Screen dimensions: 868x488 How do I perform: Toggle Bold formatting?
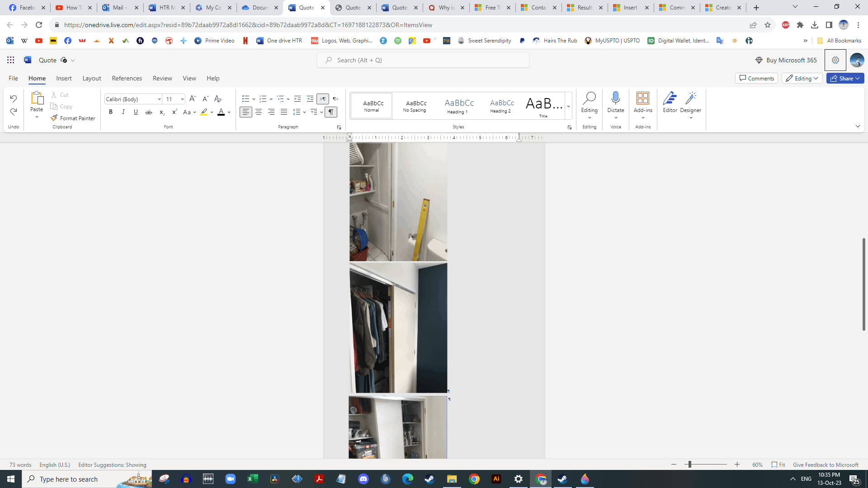click(110, 112)
